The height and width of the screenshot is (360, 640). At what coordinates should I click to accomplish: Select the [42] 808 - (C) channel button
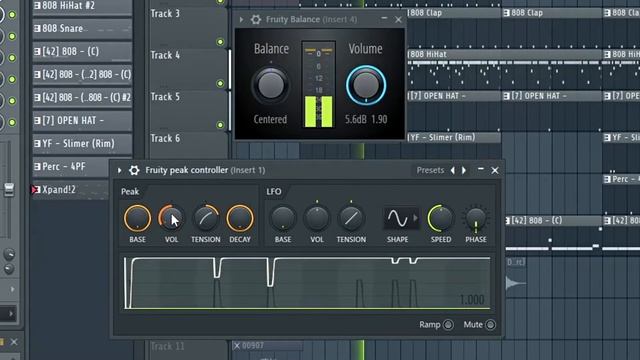click(x=82, y=51)
